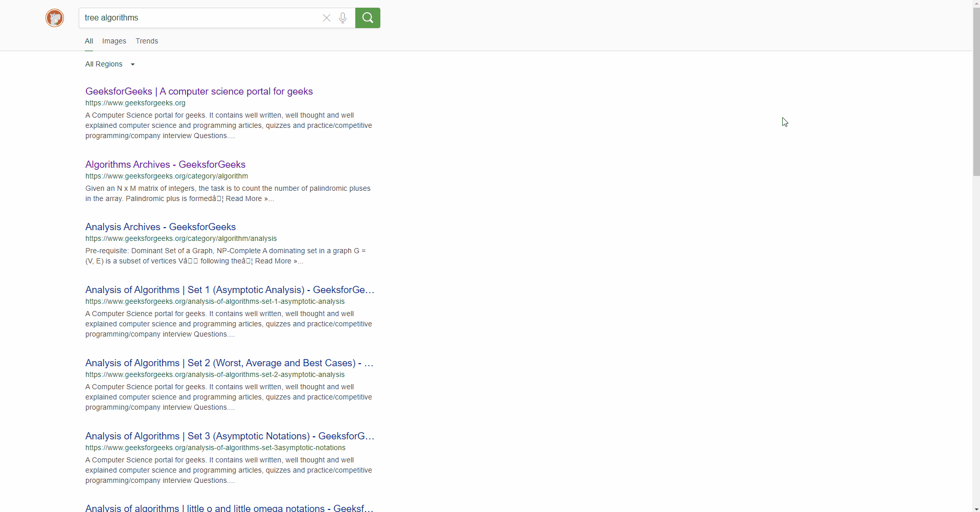Expand the All Regions dropdown
The image size is (980, 512).
coord(110,64)
